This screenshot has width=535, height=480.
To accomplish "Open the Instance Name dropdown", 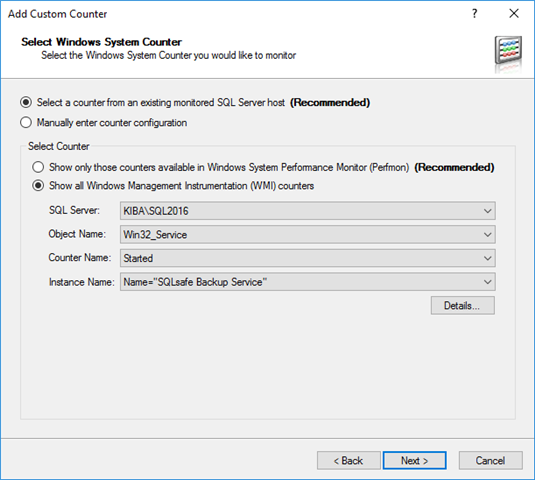I will click(x=307, y=282).
